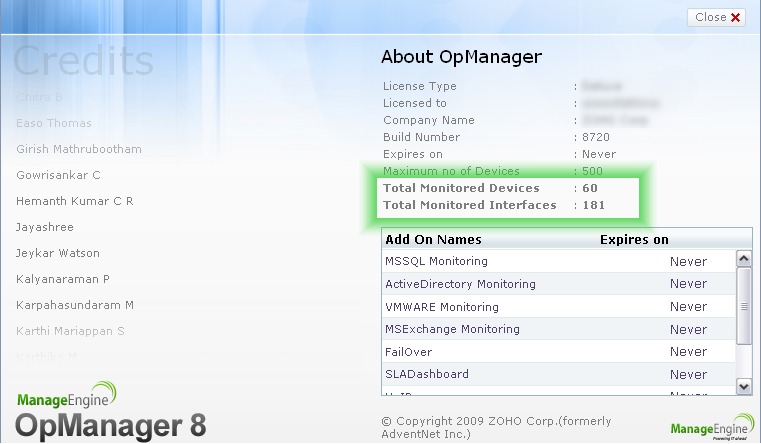Click the License Type label
This screenshot has height=444, width=761.
(x=420, y=86)
